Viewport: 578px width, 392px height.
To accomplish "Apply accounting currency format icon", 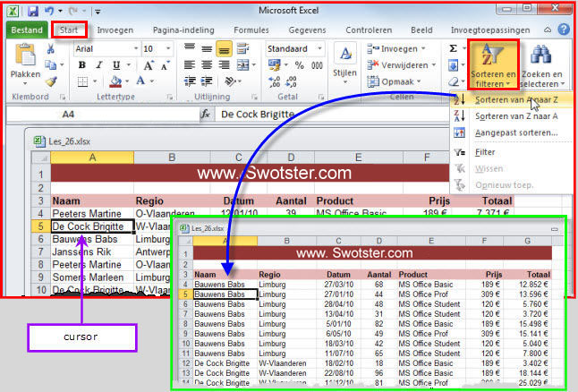I will click(275, 65).
